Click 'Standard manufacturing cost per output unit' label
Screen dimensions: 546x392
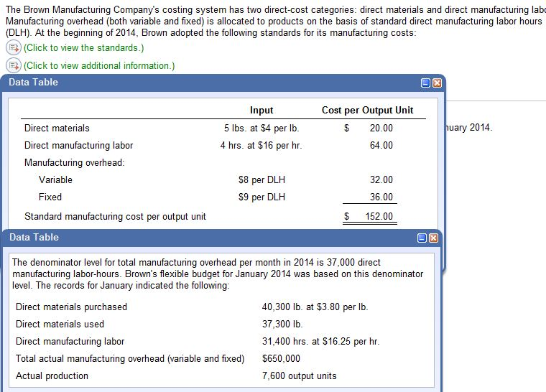click(x=115, y=217)
